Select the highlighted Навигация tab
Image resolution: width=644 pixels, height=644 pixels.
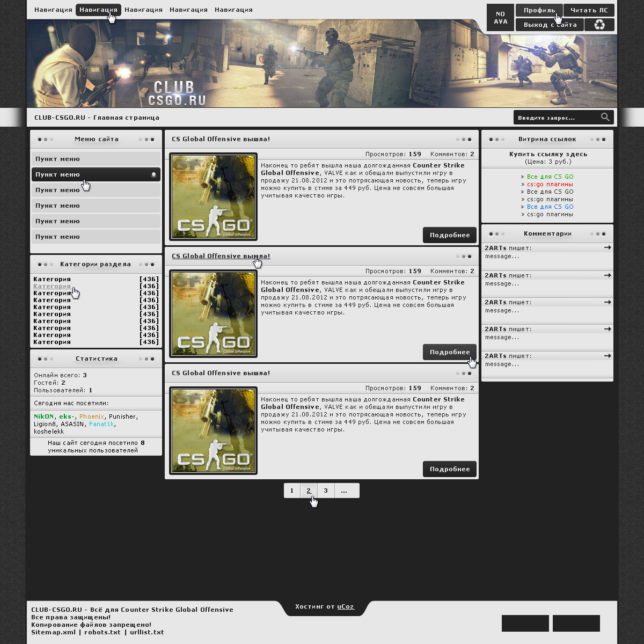pos(98,10)
